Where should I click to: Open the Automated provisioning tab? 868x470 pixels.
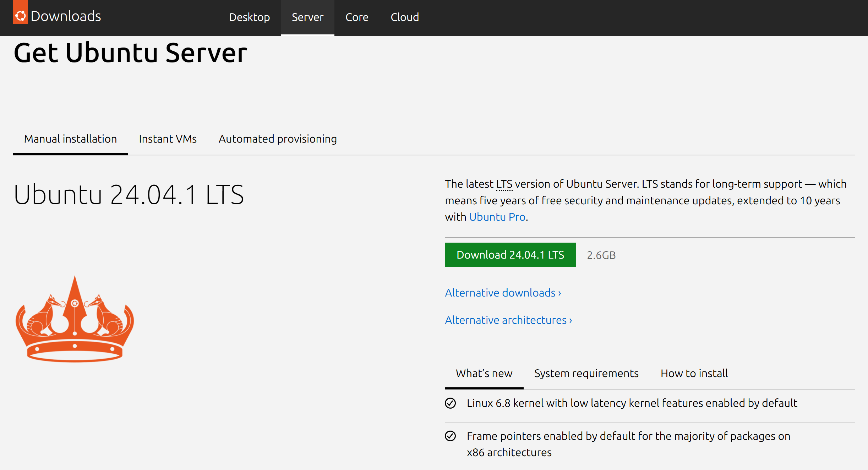(278, 139)
